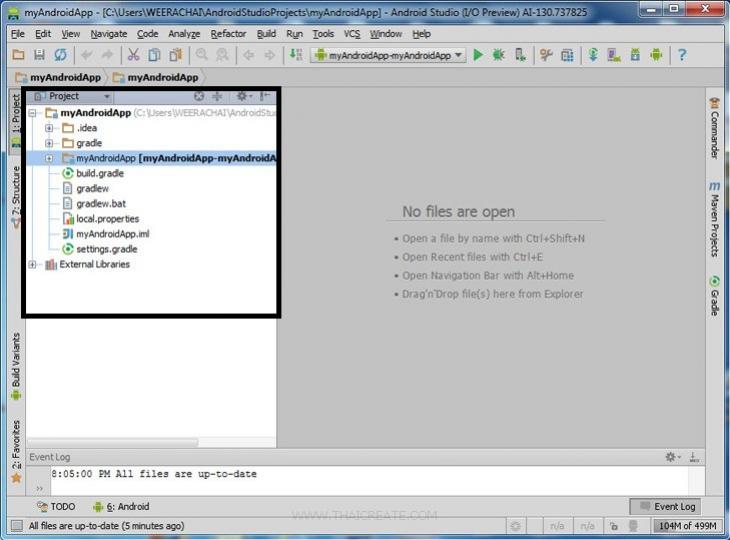
Task: Open run configuration myAndroidApp-myAndroidApp dropdown
Action: pyautogui.click(x=388, y=55)
